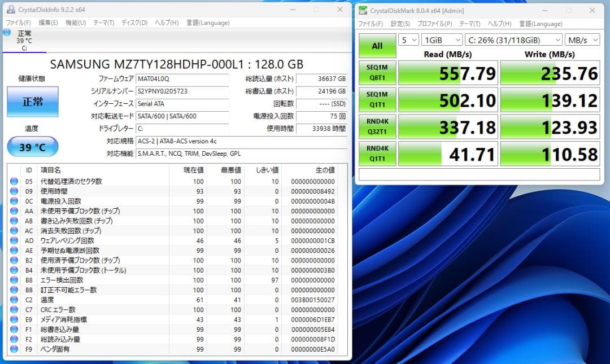This screenshot has height=364, width=610.
Task: Open the target drive dropdown showing C: 26%
Action: [513, 40]
